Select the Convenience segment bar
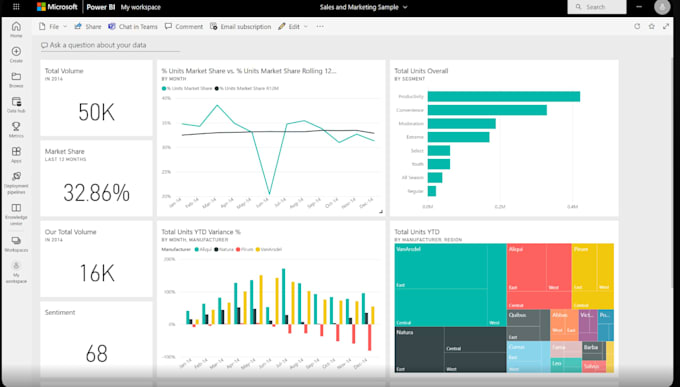The width and height of the screenshot is (680, 387). (487, 110)
